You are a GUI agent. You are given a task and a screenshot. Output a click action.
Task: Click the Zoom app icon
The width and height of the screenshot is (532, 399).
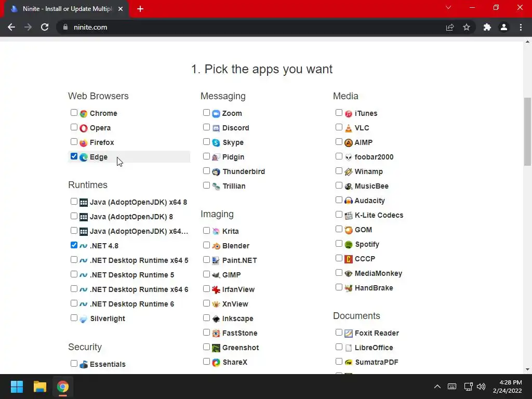click(x=216, y=113)
